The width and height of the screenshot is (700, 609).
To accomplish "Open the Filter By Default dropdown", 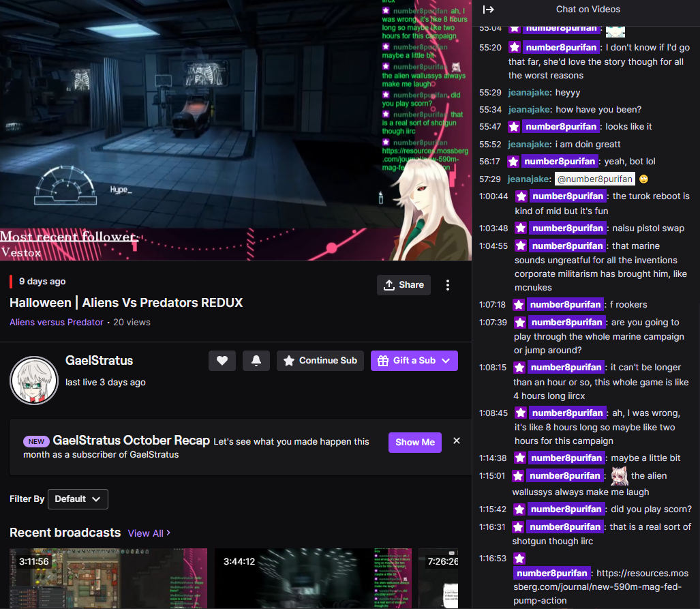I will pos(78,499).
